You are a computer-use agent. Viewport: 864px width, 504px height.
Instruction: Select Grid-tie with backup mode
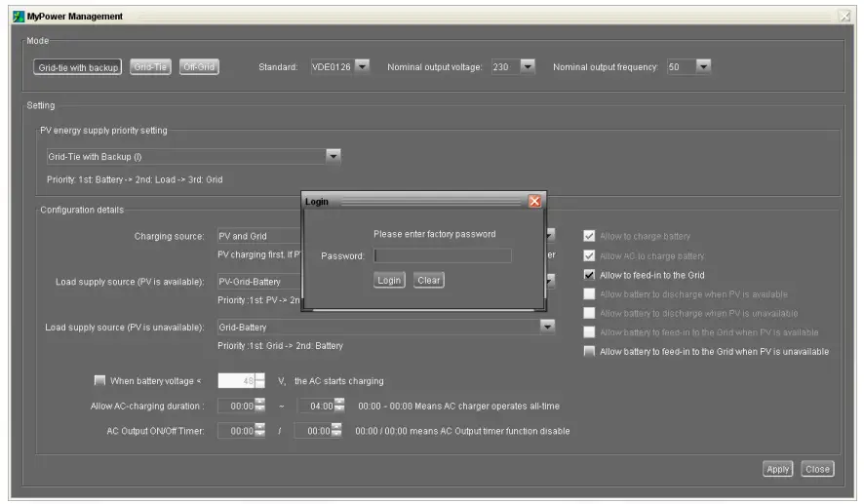pyautogui.click(x=78, y=67)
